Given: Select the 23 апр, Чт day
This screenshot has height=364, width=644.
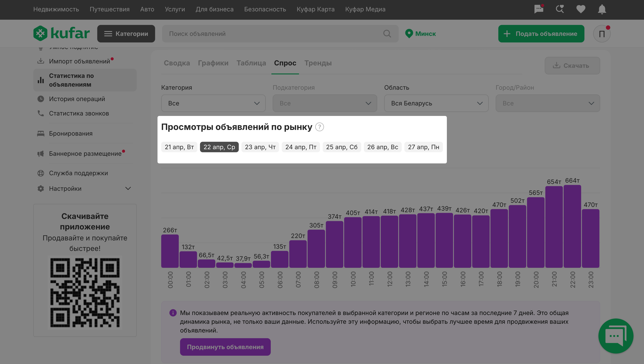Looking at the screenshot, I should pyautogui.click(x=260, y=147).
